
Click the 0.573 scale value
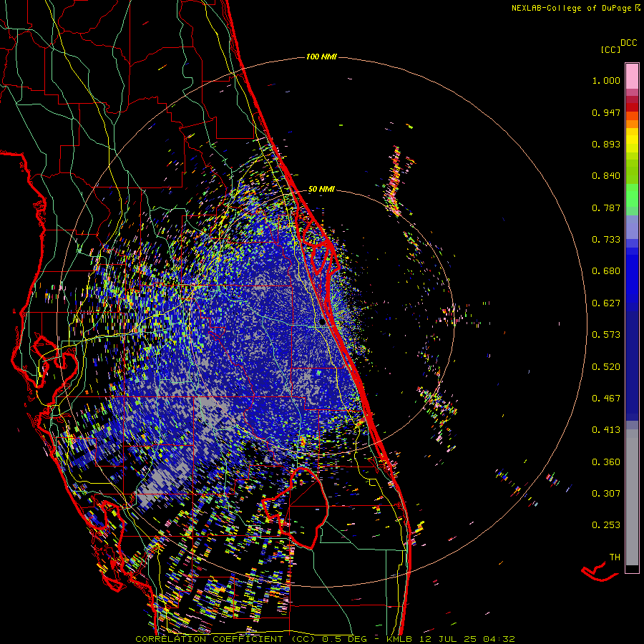click(606, 335)
